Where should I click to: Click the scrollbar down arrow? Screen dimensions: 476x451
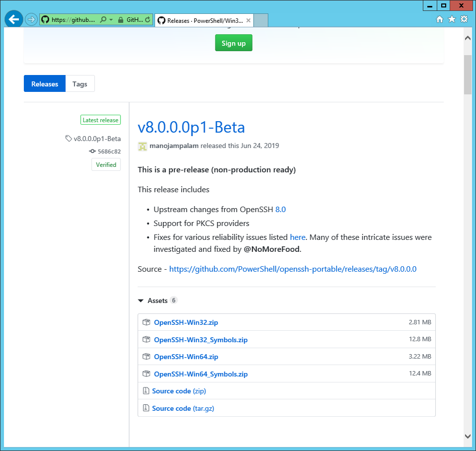coord(468,436)
